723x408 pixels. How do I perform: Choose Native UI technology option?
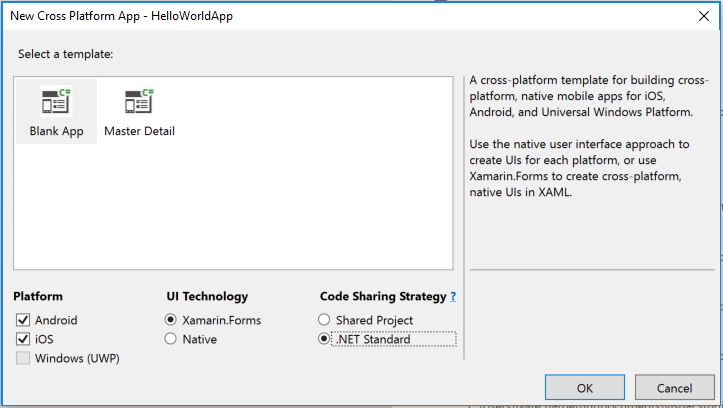(x=172, y=340)
